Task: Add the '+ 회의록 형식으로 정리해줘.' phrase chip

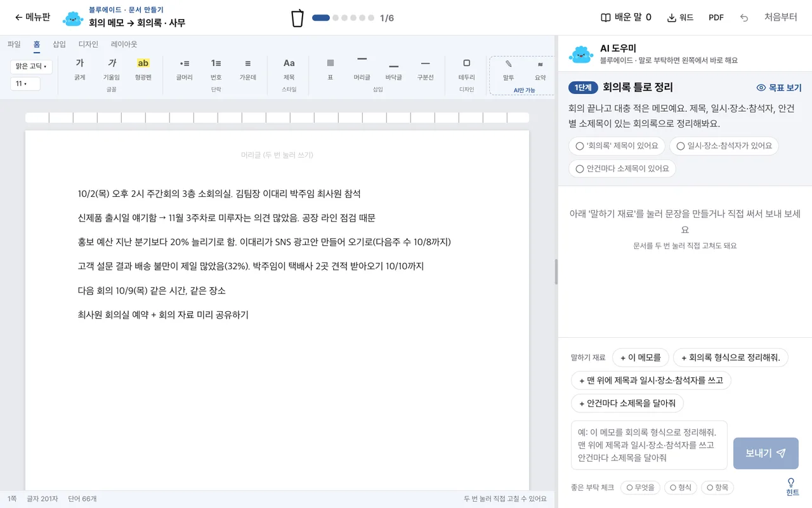Action: click(731, 358)
